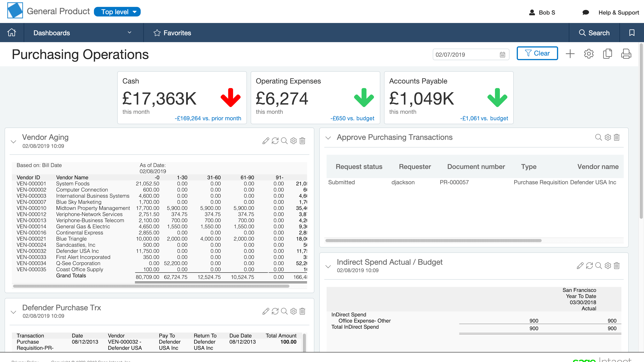Click the copy dashboard icon
The height and width of the screenshot is (362, 644).
(x=607, y=54)
